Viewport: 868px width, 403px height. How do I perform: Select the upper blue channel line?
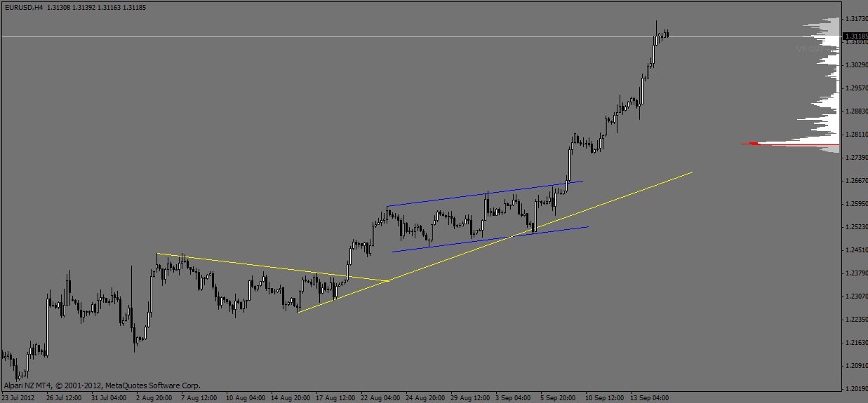tap(484, 193)
